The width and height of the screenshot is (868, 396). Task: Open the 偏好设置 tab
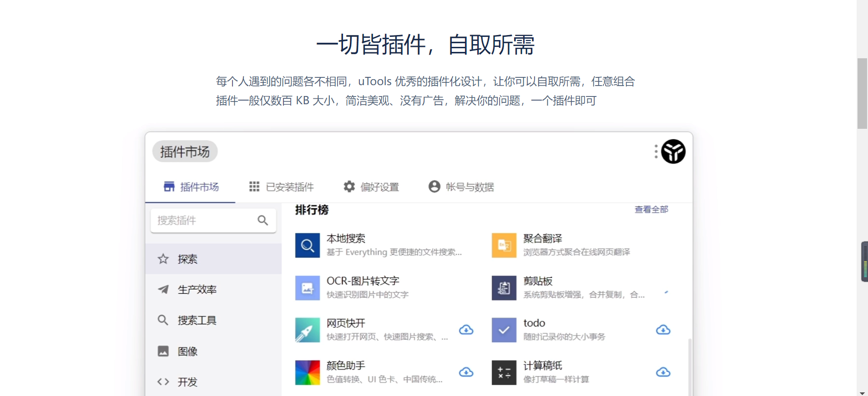click(x=371, y=187)
